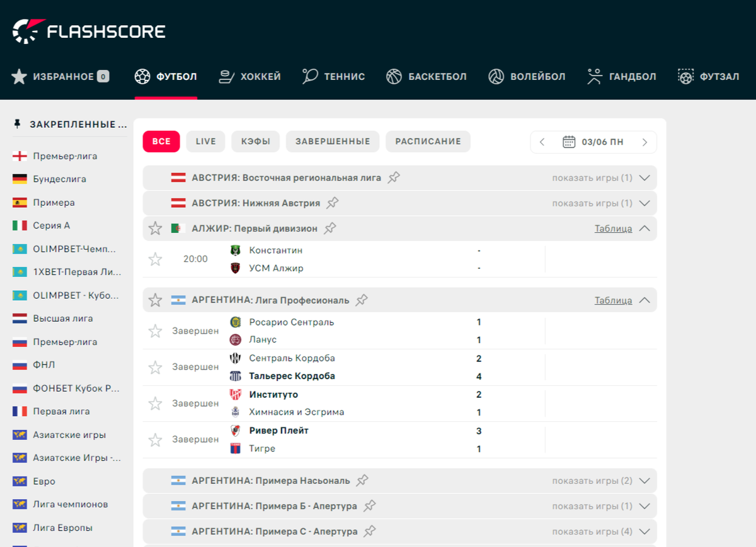Click Сентраль Кордоба team crest
Image resolution: width=756 pixels, height=547 pixels.
tap(236, 358)
